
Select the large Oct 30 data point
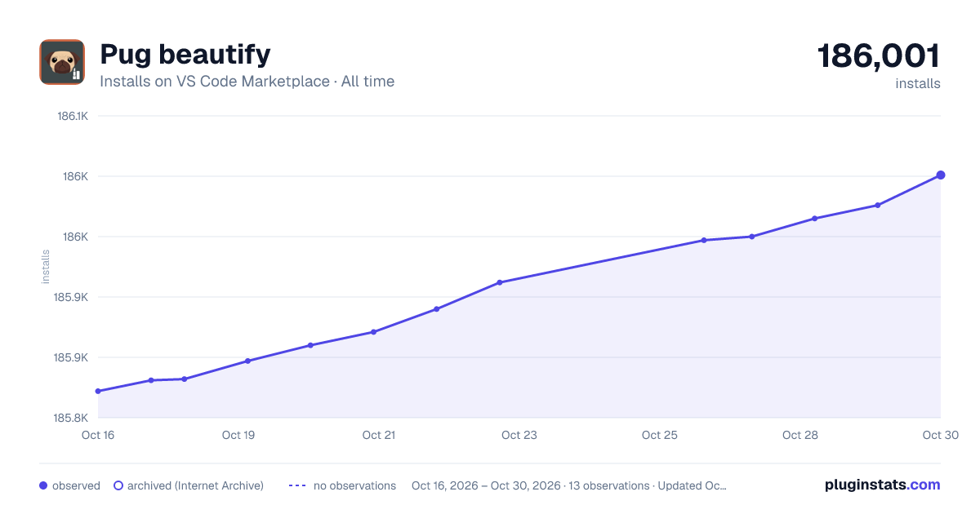coord(941,175)
